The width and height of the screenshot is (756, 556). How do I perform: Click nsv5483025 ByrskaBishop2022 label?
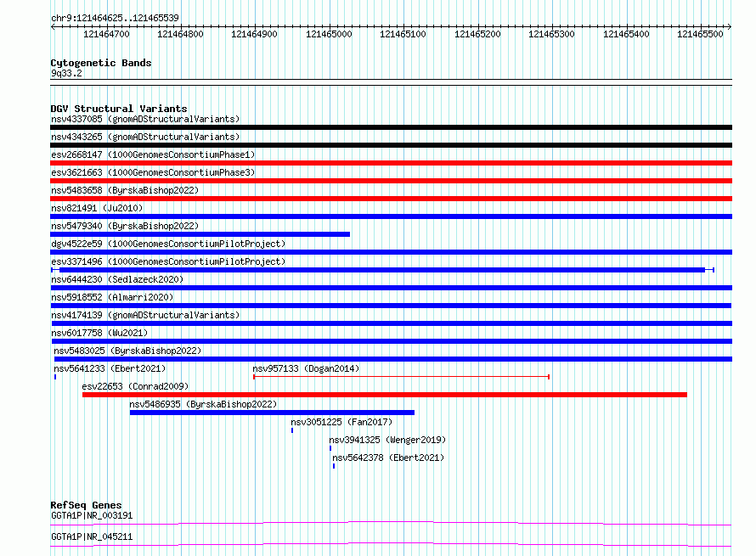127,351
